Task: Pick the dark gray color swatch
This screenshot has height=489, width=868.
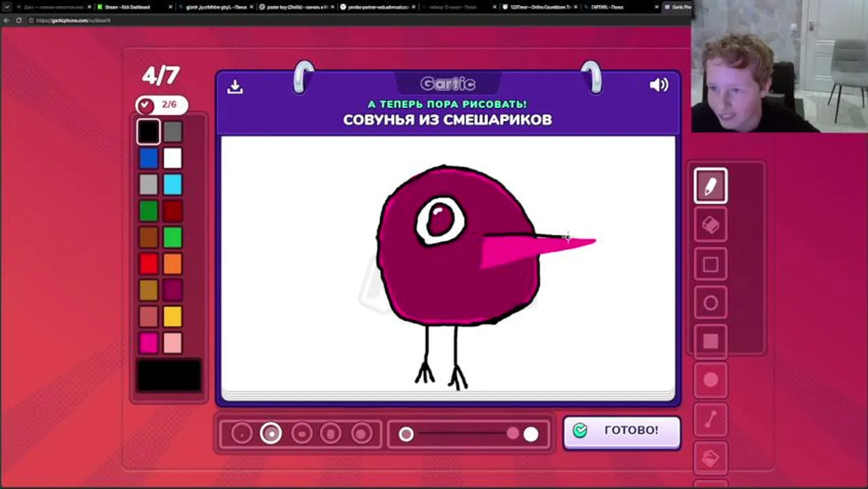Action: pyautogui.click(x=173, y=132)
